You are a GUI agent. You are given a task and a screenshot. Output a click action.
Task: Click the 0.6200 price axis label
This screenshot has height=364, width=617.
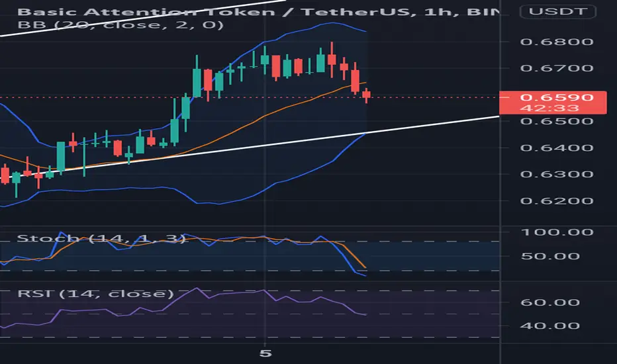pos(557,201)
